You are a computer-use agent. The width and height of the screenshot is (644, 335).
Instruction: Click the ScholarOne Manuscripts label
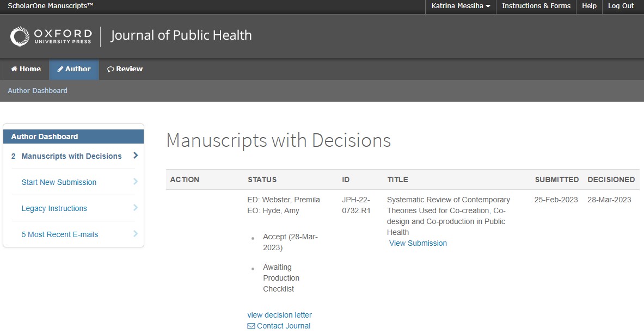[x=51, y=6]
